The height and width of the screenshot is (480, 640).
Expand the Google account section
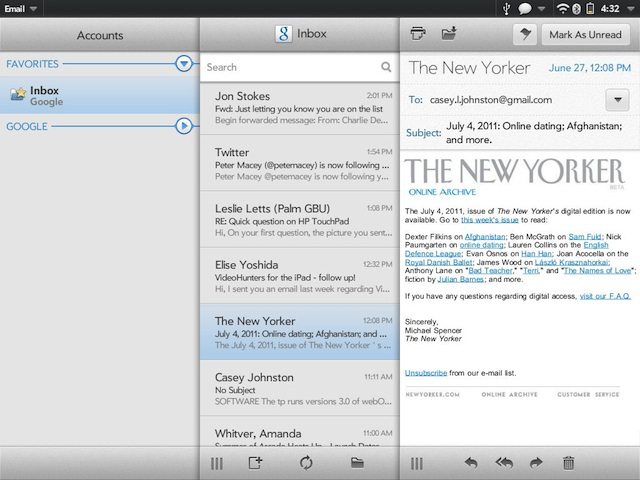(x=184, y=126)
